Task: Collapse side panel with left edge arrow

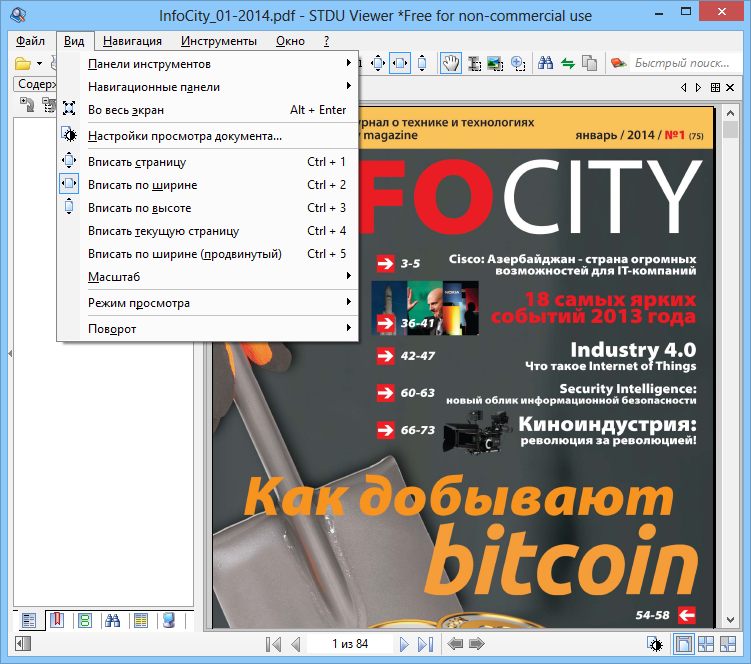Action: pyautogui.click(x=10, y=354)
